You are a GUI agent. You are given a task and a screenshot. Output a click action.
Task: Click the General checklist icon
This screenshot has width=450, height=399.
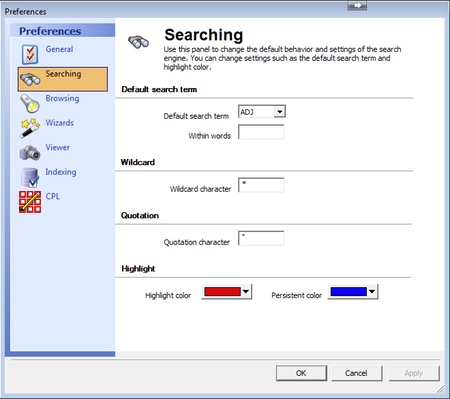pyautogui.click(x=30, y=54)
